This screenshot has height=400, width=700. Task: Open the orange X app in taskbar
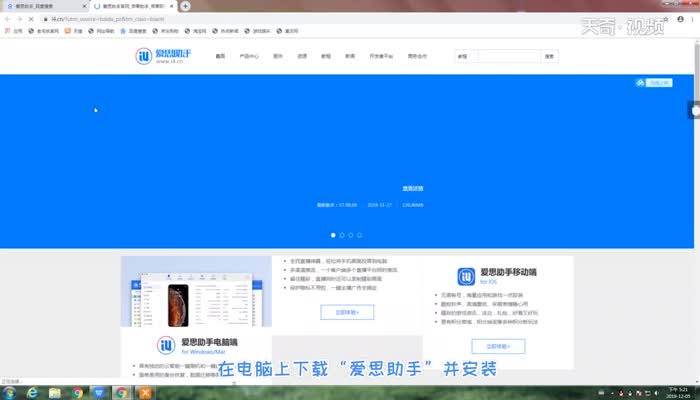(145, 393)
